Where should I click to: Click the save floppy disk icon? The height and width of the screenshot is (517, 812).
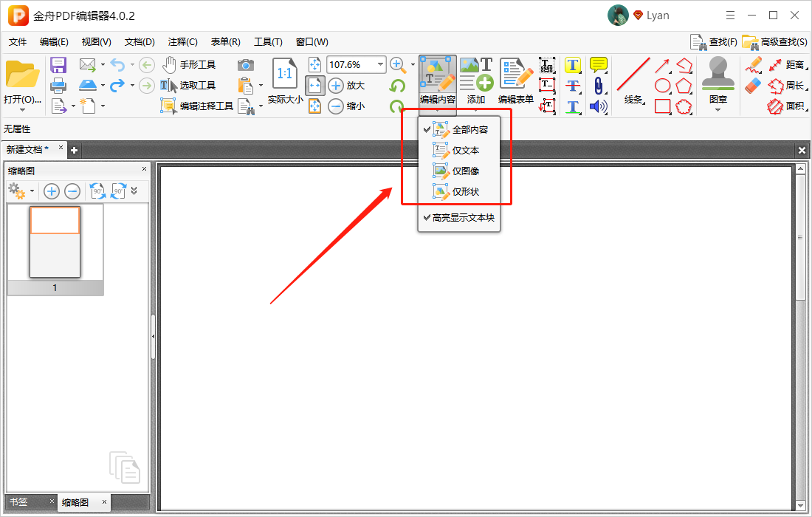coord(58,65)
